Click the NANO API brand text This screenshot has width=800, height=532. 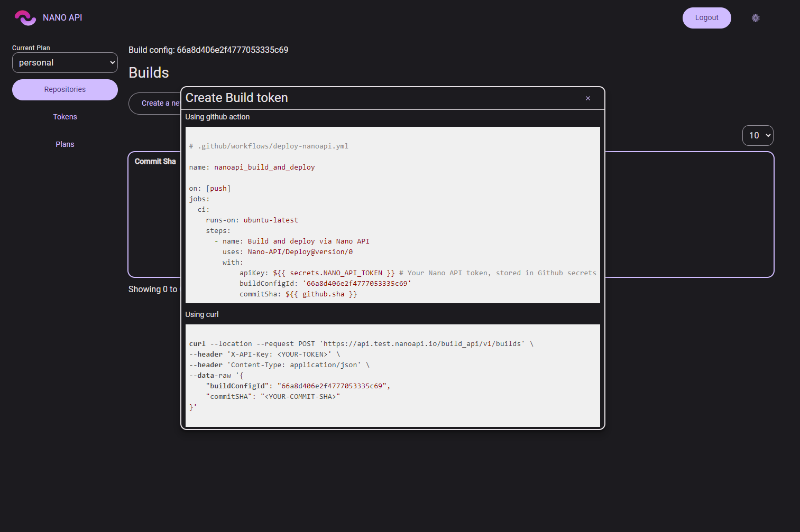click(62, 18)
